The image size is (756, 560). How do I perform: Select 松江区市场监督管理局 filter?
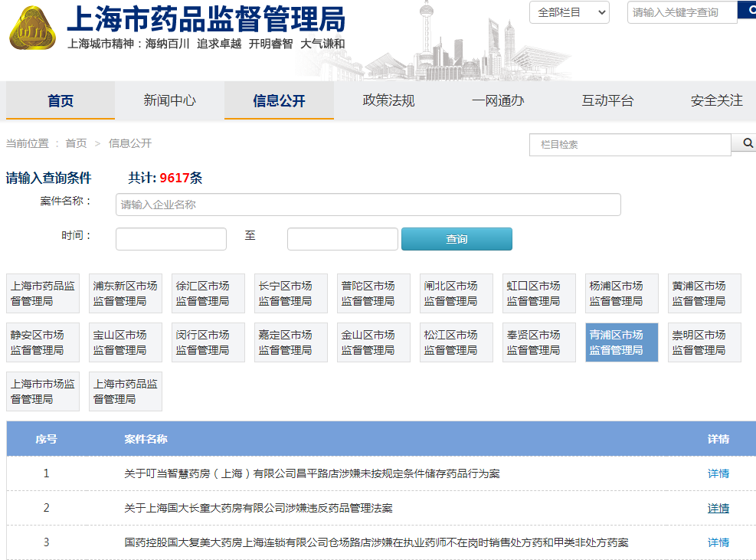[457, 342]
